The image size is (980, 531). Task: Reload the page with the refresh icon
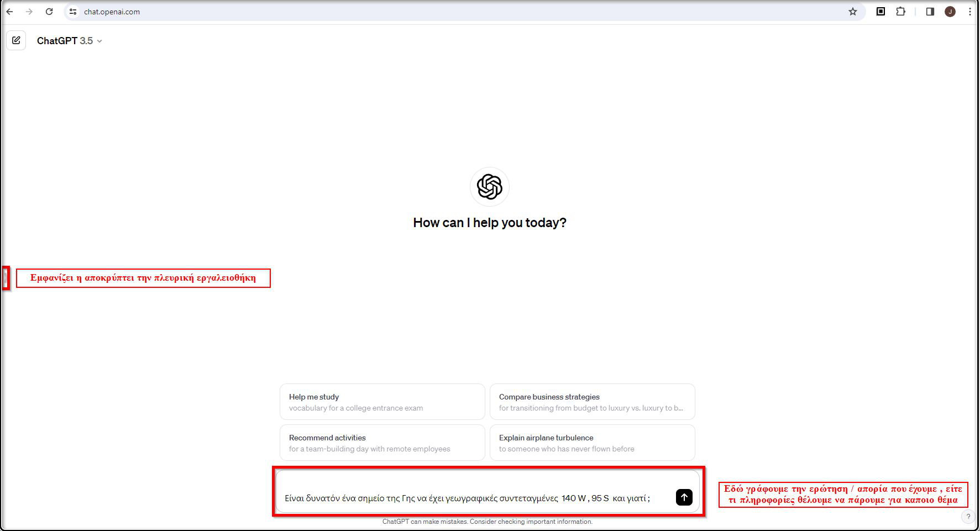click(x=49, y=12)
